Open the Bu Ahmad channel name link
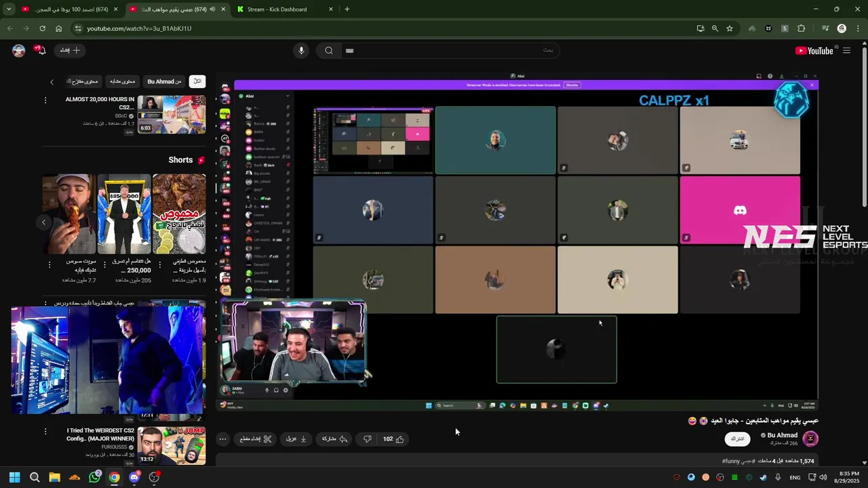 click(x=781, y=435)
